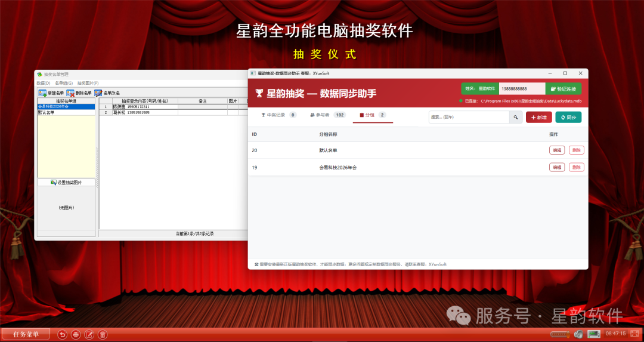The width and height of the screenshot is (644, 342).
Task: Click 默认名单 group name in sync table
Action: 328,150
